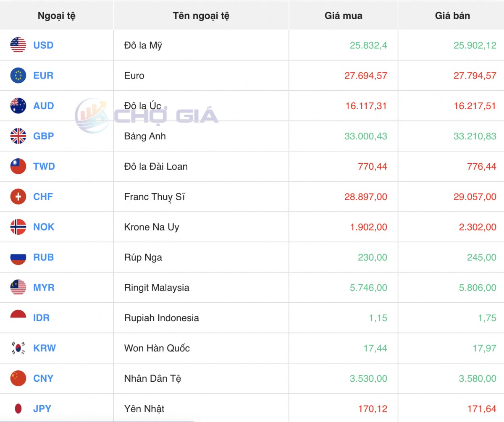Select the RUB currency code
Image resolution: width=504 pixels, height=422 pixels.
[x=43, y=257]
